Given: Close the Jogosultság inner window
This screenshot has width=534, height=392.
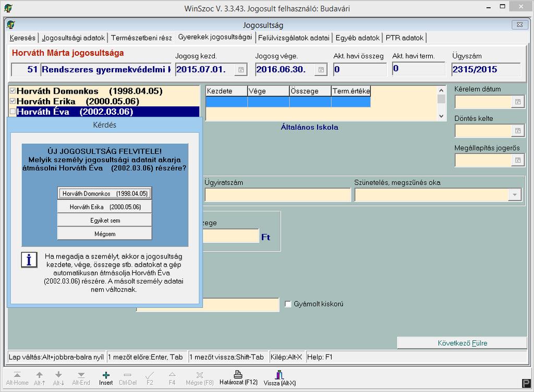Looking at the screenshot, I should coord(520,25).
